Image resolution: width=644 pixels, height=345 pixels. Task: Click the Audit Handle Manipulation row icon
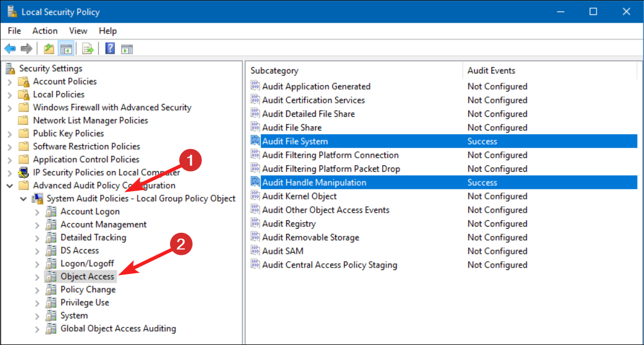pyautogui.click(x=255, y=183)
